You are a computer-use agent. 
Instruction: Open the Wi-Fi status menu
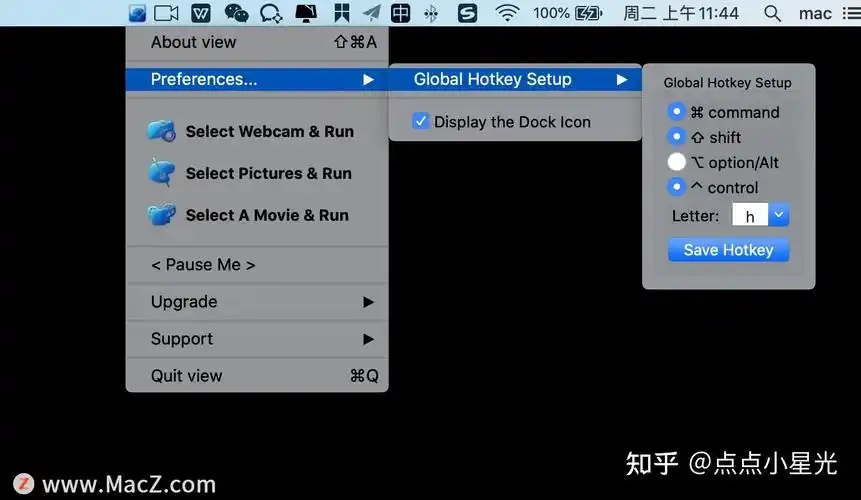(x=507, y=13)
